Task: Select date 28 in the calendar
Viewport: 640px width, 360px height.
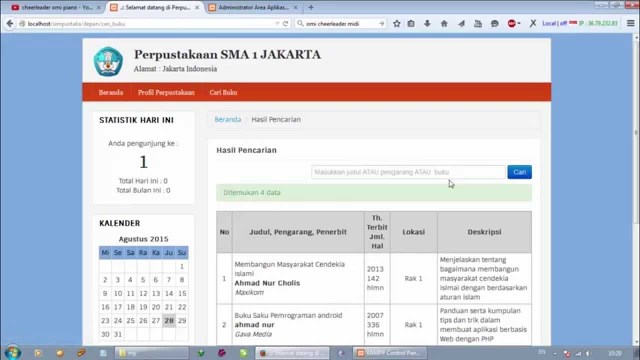Action: click(x=169, y=321)
